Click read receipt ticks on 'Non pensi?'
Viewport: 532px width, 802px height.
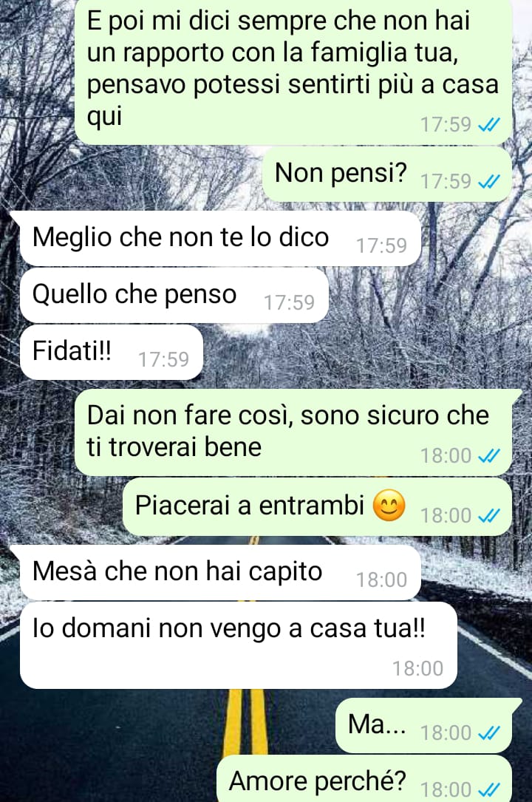pyautogui.click(x=488, y=182)
